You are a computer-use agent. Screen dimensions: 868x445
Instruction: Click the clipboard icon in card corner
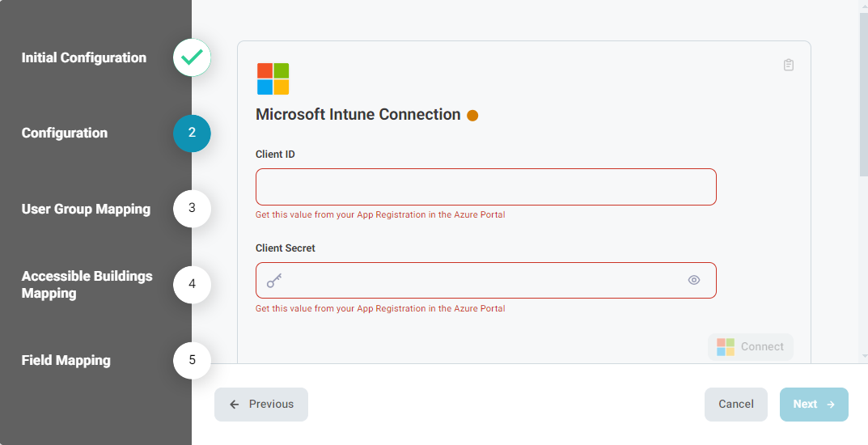[789, 65]
